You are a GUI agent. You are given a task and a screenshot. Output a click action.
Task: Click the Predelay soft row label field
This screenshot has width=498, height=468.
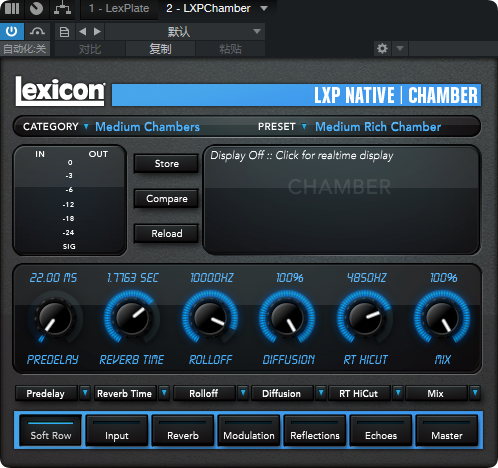[46, 393]
